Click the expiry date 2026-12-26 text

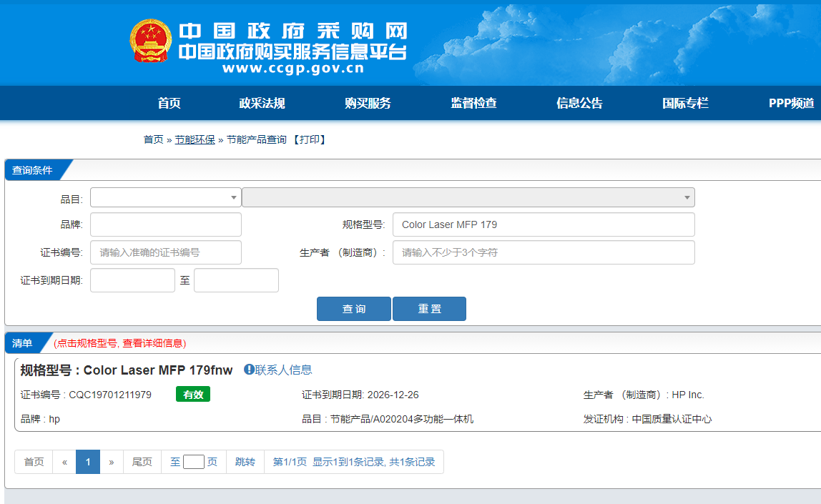click(x=393, y=395)
